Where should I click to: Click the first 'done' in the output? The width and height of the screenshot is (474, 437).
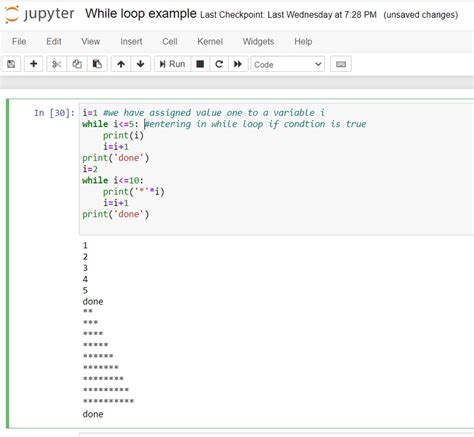tap(93, 302)
